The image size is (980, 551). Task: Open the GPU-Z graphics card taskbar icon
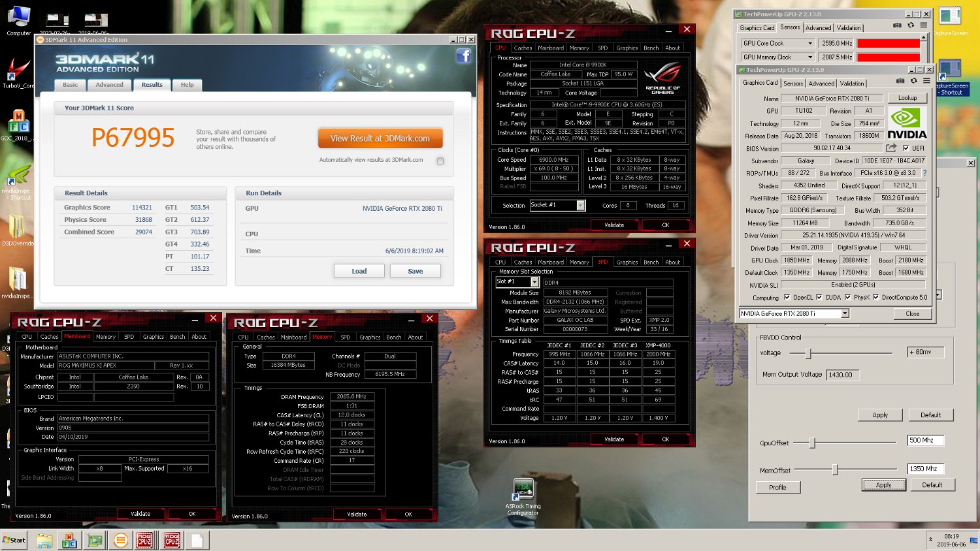[95, 540]
